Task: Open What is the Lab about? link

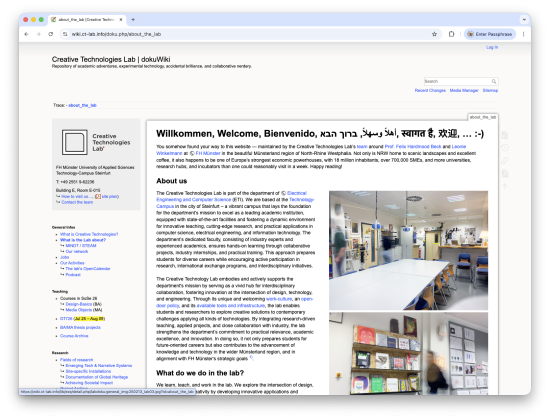Action: click(83, 240)
